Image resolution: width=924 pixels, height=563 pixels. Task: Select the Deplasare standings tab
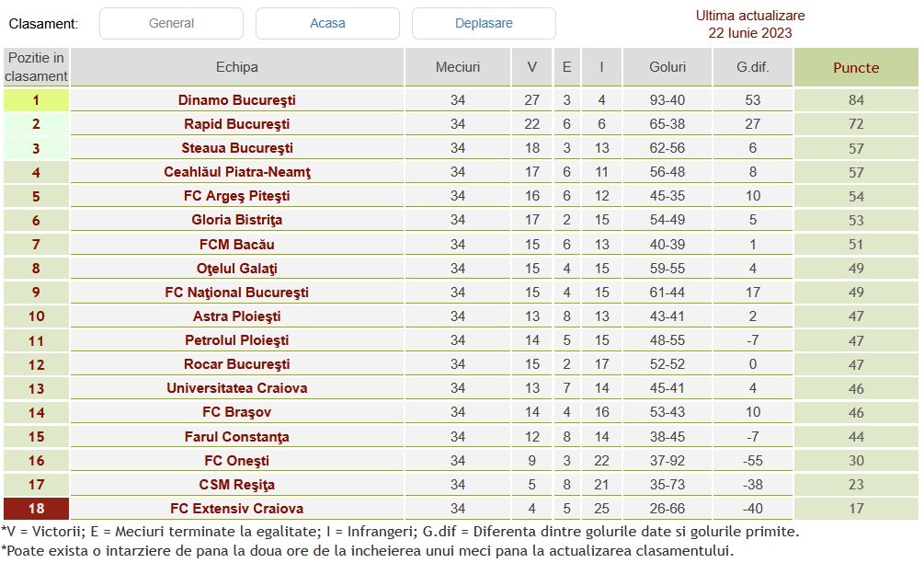coord(484,23)
